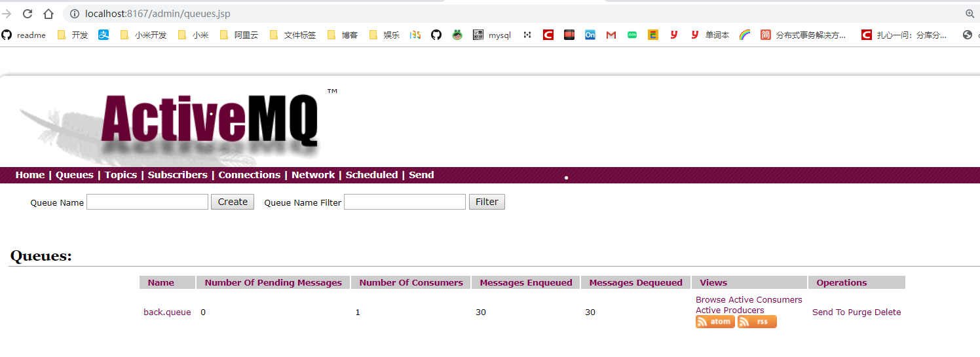Subscribe via the atom feed icon

(715, 322)
